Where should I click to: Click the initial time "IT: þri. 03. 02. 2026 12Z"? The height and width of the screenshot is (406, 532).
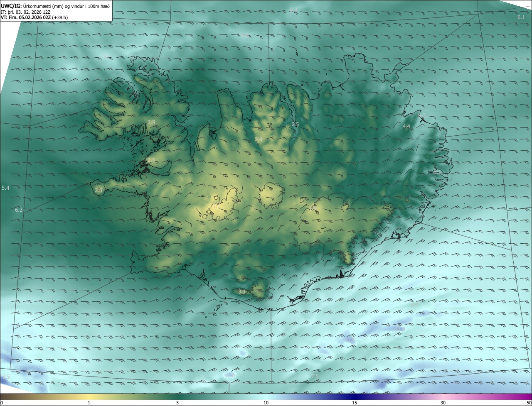coord(26,12)
